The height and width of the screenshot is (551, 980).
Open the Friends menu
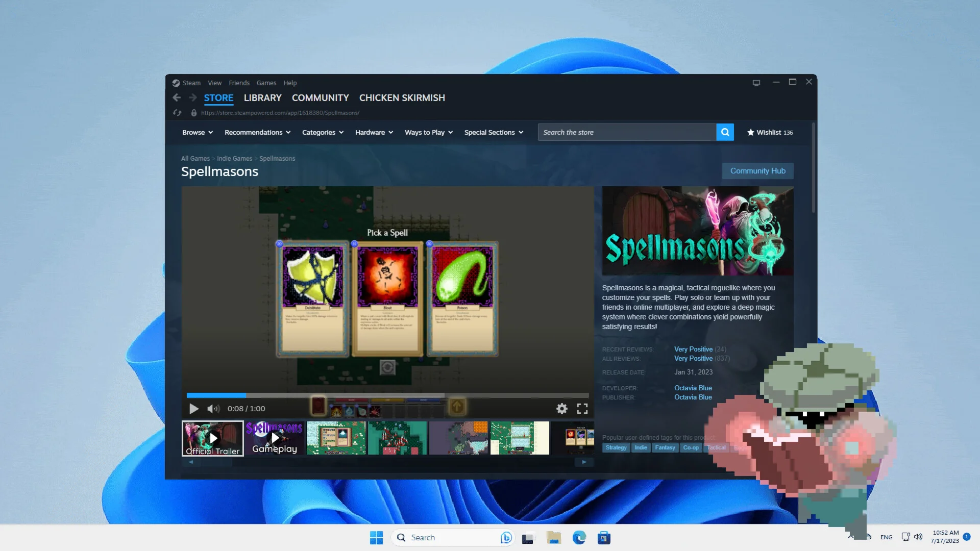[239, 83]
